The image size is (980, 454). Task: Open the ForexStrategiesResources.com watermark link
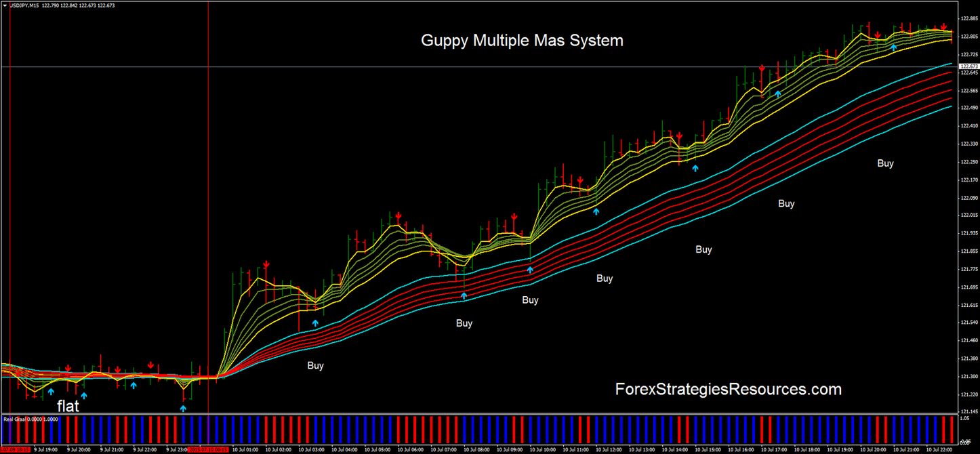tap(727, 389)
